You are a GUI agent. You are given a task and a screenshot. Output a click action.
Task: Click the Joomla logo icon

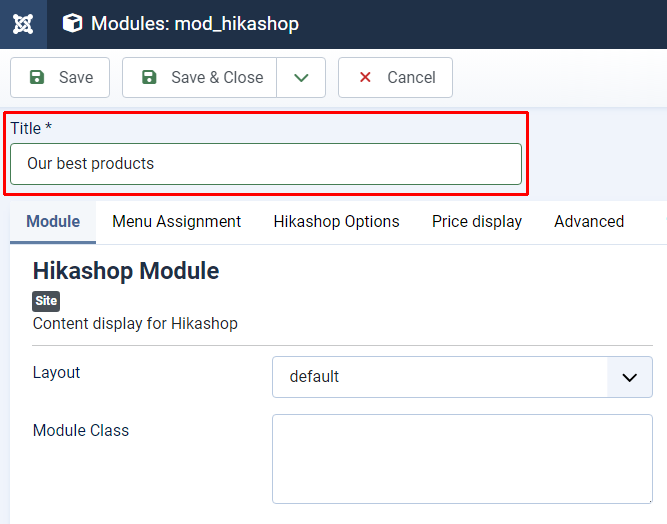point(23,24)
